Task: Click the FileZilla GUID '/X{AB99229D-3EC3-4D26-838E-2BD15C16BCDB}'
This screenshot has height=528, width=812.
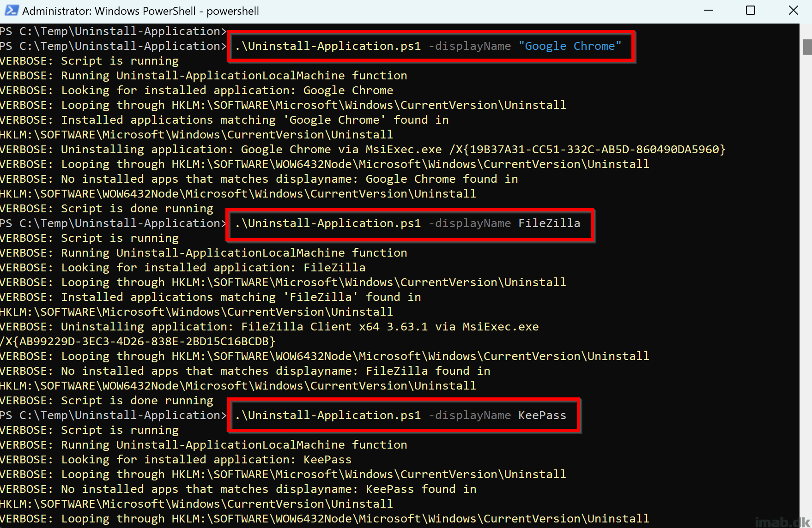Action: (x=138, y=342)
